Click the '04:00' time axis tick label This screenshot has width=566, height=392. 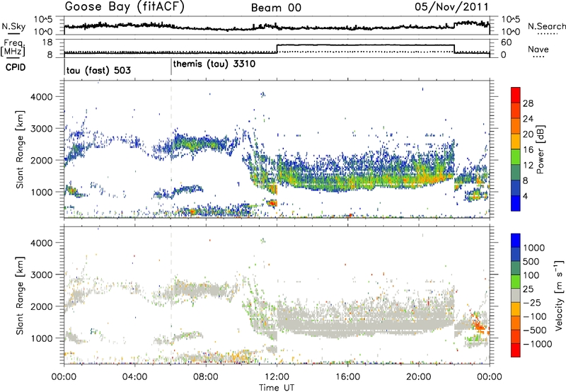(134, 377)
